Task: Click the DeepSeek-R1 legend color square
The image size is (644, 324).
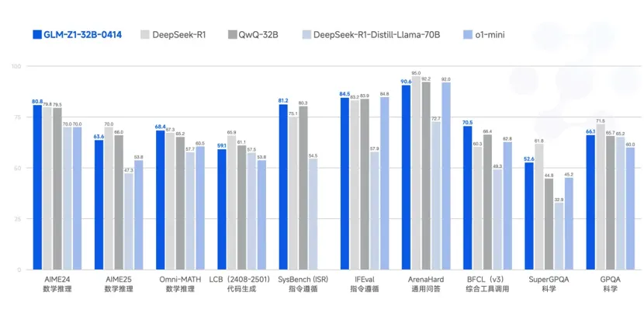Action: pos(145,34)
